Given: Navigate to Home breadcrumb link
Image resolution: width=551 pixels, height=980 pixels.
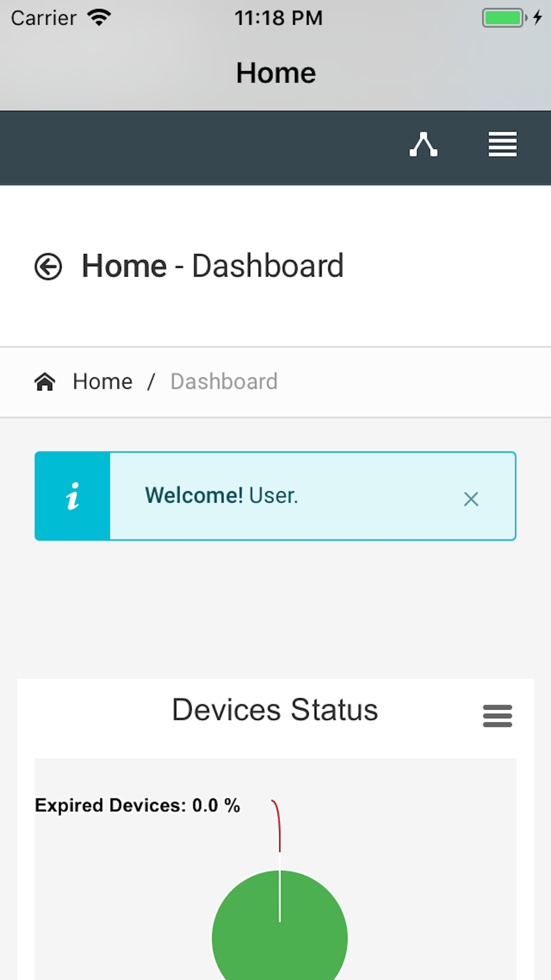Looking at the screenshot, I should point(102,381).
